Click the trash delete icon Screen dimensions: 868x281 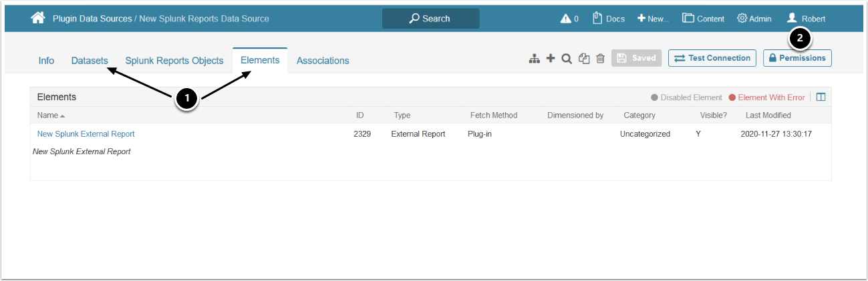[600, 59]
